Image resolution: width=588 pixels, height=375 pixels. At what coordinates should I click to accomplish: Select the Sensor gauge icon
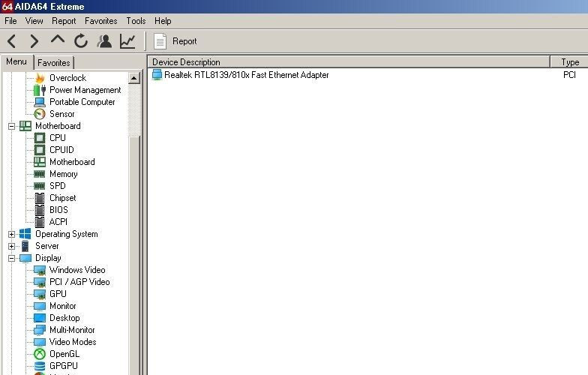40,114
